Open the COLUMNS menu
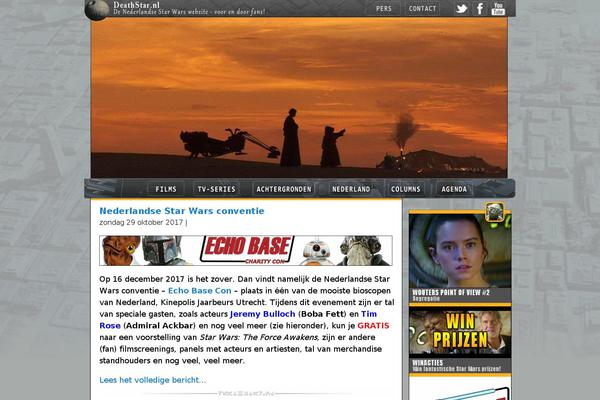 [x=406, y=189]
